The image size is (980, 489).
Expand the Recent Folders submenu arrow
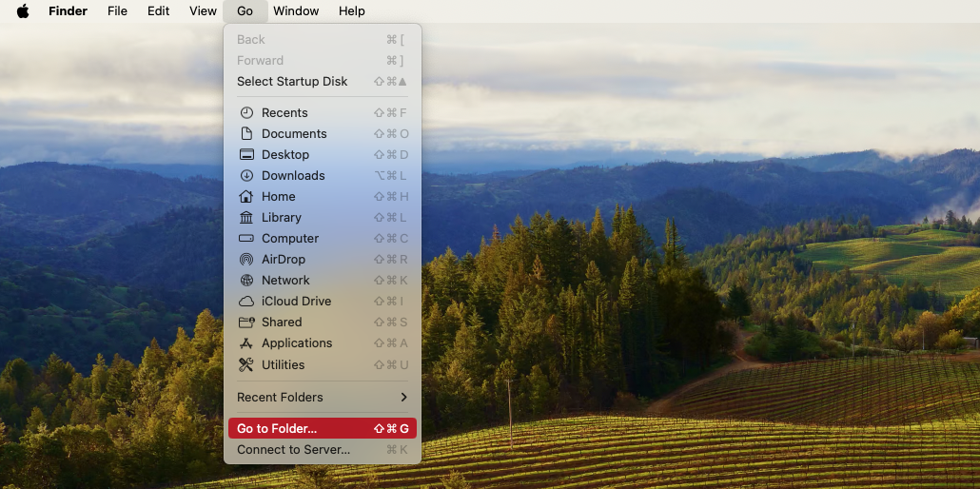click(403, 397)
